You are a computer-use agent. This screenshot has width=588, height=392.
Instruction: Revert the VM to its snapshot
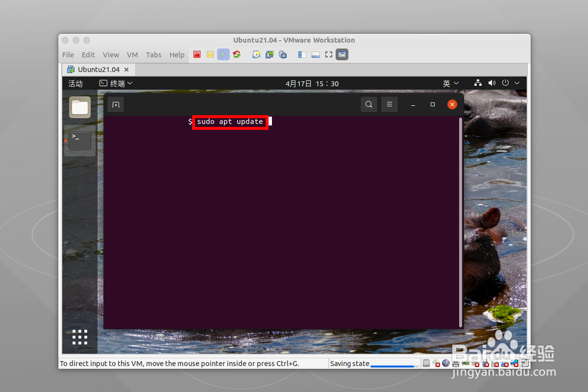[269, 54]
